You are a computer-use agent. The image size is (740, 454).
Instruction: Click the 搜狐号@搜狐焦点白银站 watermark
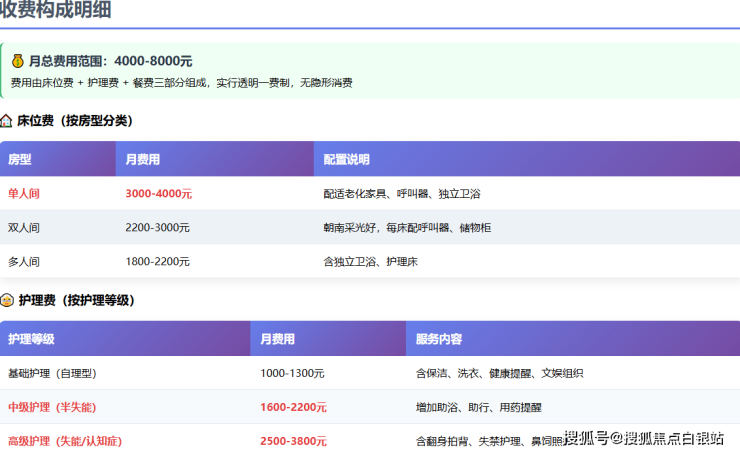pos(644,438)
